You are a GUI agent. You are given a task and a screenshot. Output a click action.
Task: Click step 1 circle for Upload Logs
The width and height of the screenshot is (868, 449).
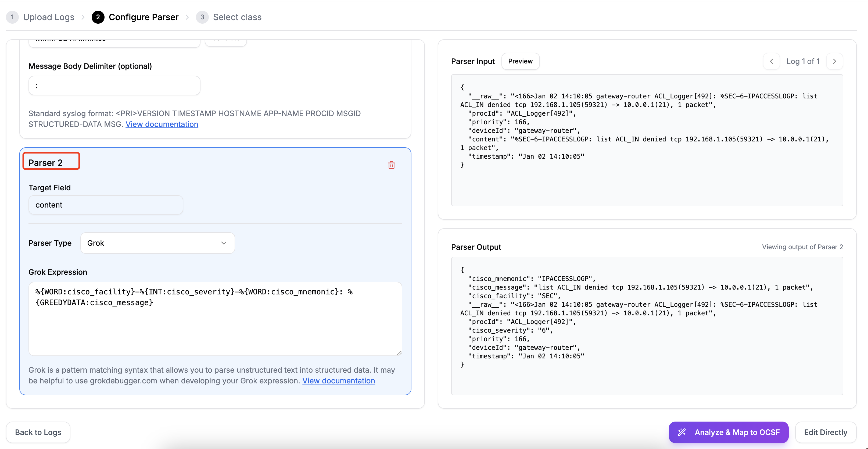coord(12,17)
